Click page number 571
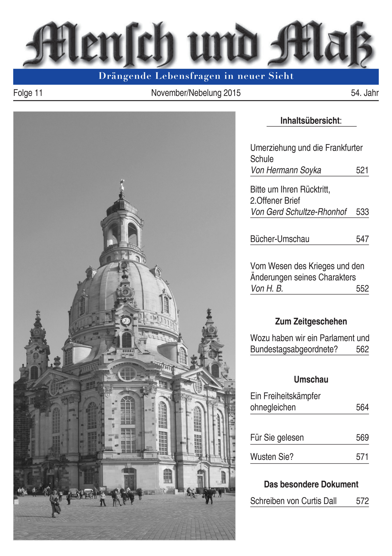The height and width of the screenshot is (556, 392). 362,457
